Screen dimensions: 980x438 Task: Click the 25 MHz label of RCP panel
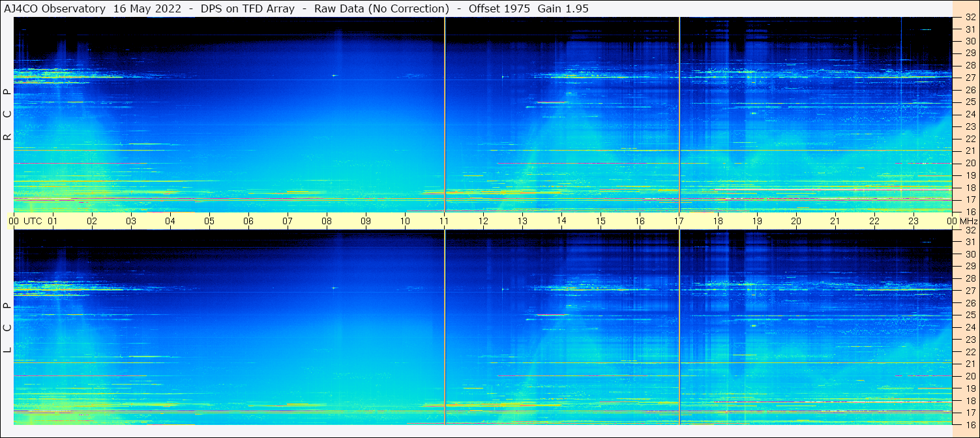tap(970, 102)
